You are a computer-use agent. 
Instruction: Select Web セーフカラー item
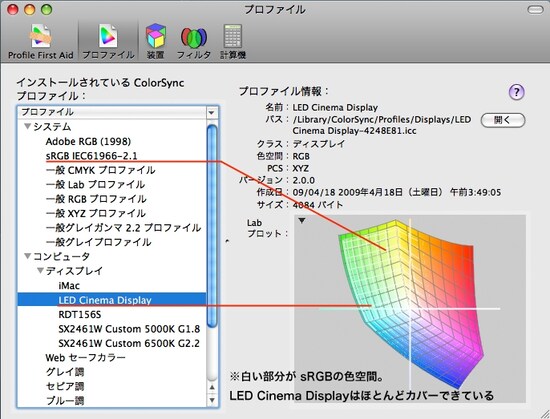coord(85,358)
